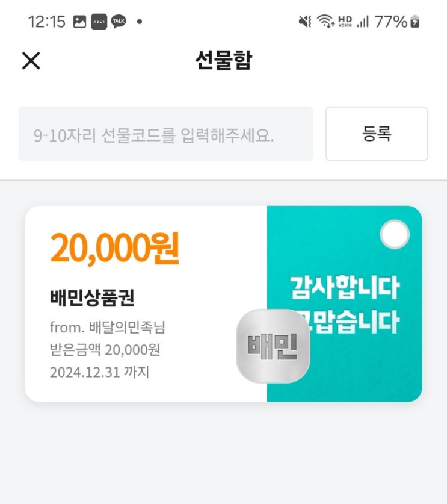Tap the muted sound status icon

click(x=305, y=22)
